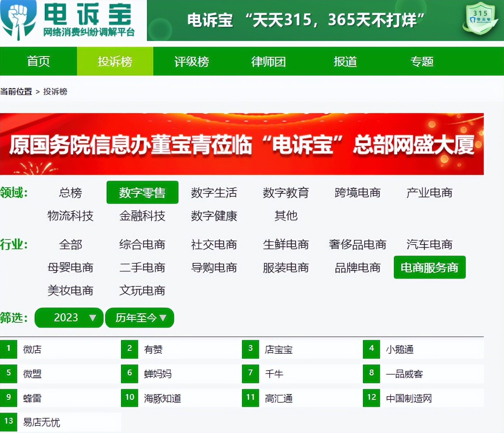Choose 全部 under 行业

tap(71, 245)
